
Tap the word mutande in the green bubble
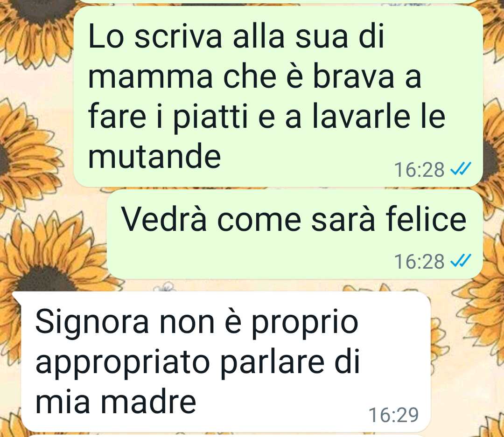(x=154, y=156)
